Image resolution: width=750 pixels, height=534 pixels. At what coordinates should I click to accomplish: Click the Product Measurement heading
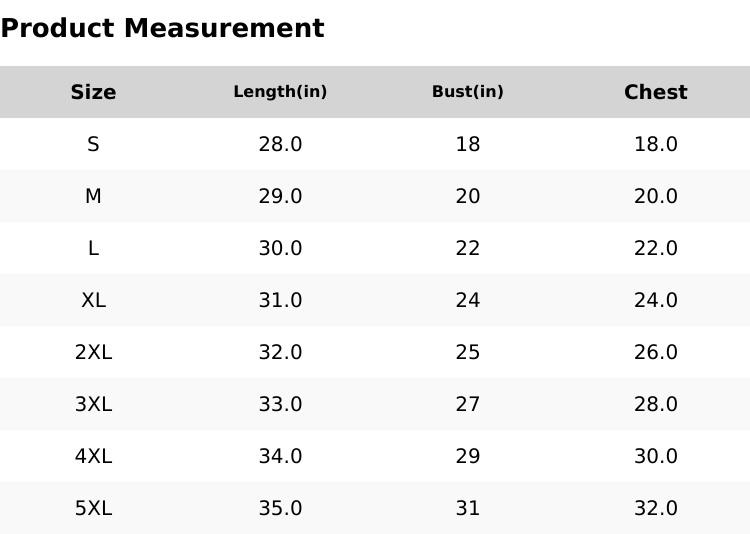pos(162,28)
